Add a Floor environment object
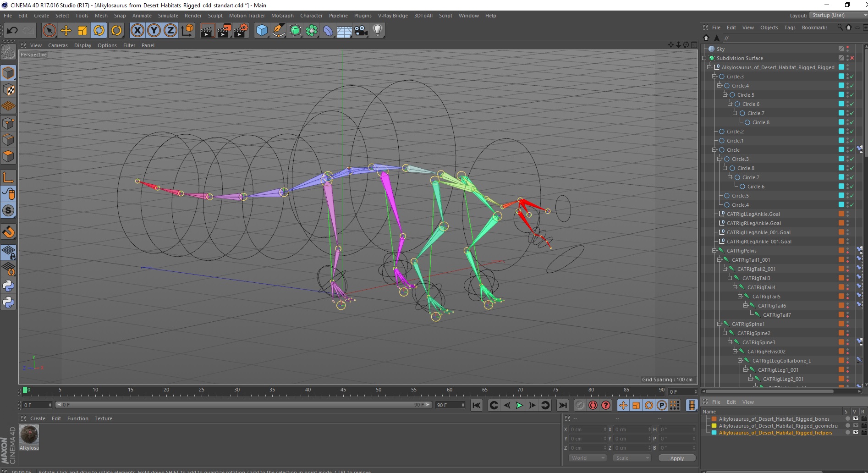The height and width of the screenshot is (473, 868). click(x=345, y=31)
